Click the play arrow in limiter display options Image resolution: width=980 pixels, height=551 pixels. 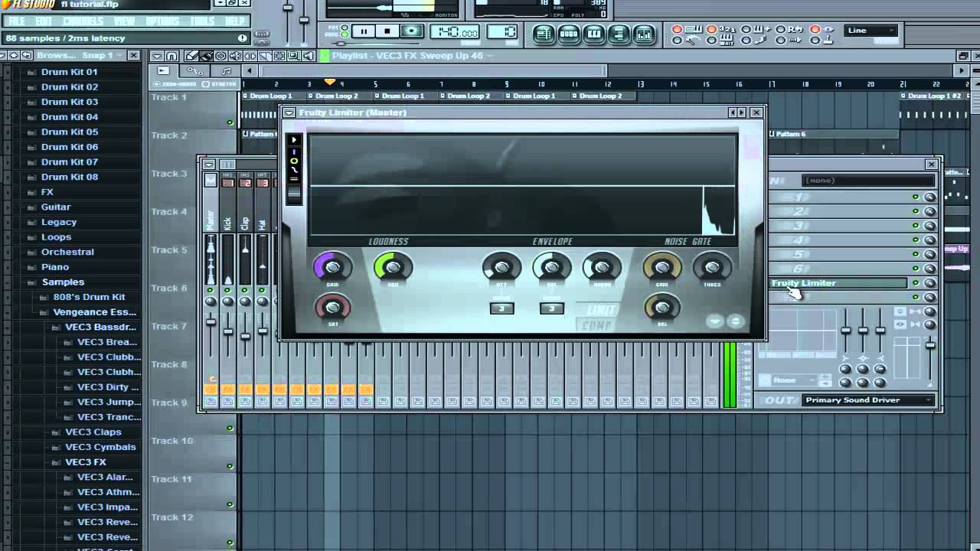click(x=293, y=140)
